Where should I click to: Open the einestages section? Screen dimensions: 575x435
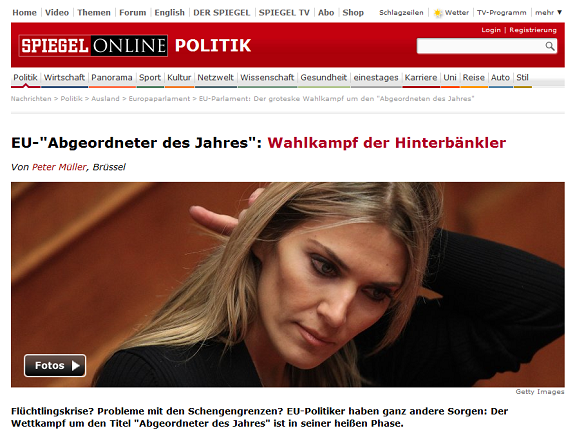pos(376,78)
